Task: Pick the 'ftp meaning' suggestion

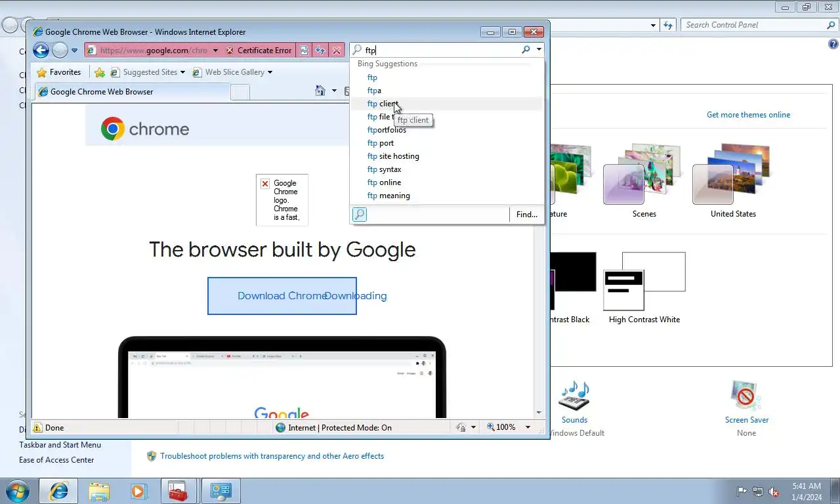Action: [x=388, y=196]
